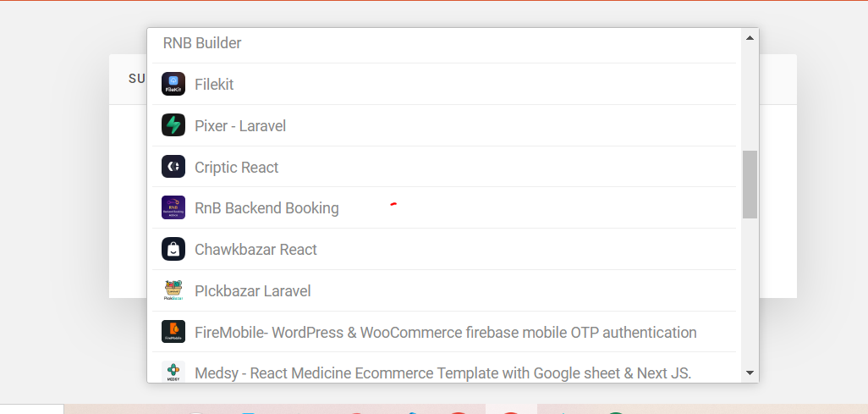Click the Medsy product icon
The image size is (868, 414).
173,372
